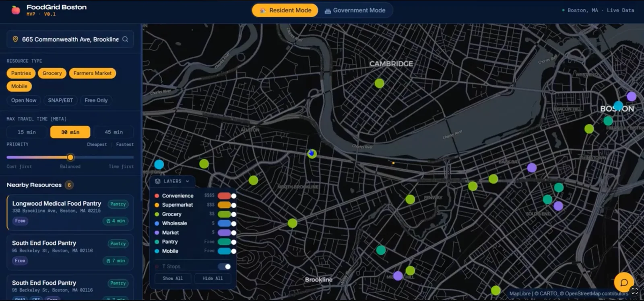Select 30 min travel time
Image resolution: width=644 pixels, height=301 pixels.
pos(70,132)
